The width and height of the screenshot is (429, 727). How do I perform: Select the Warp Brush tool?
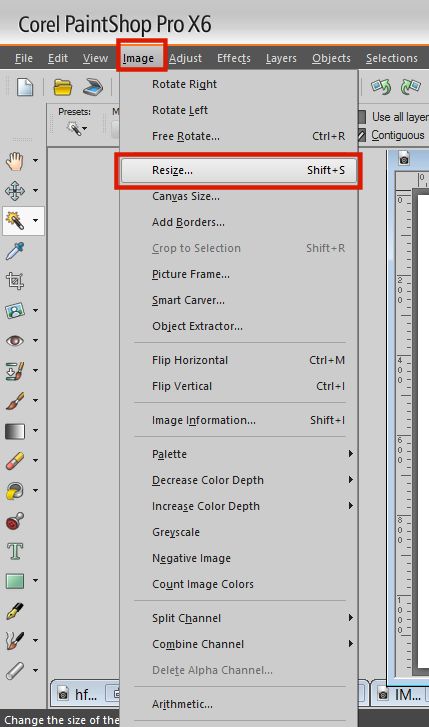point(15,671)
